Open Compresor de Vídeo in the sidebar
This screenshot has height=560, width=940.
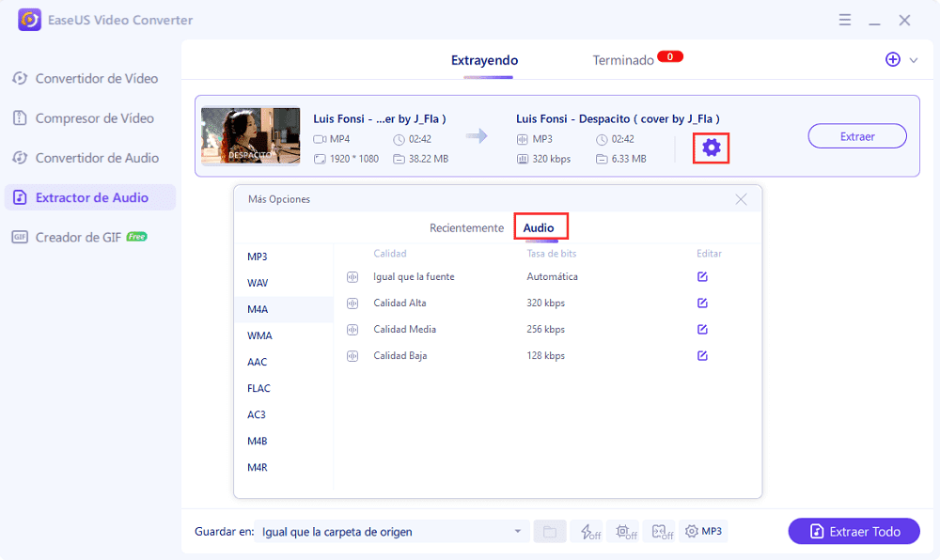point(90,118)
